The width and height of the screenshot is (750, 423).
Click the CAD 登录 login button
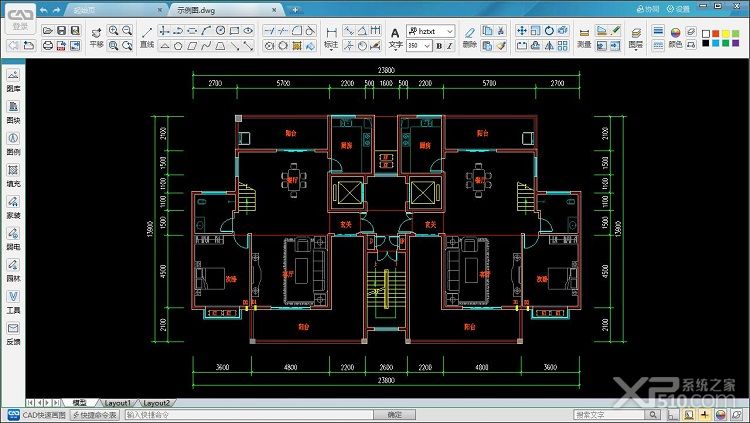(x=21, y=20)
